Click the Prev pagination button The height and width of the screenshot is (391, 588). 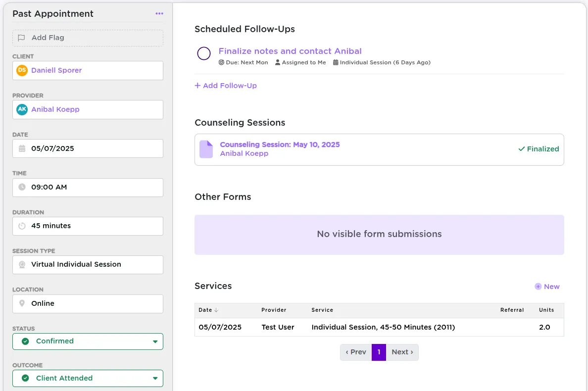(x=355, y=352)
